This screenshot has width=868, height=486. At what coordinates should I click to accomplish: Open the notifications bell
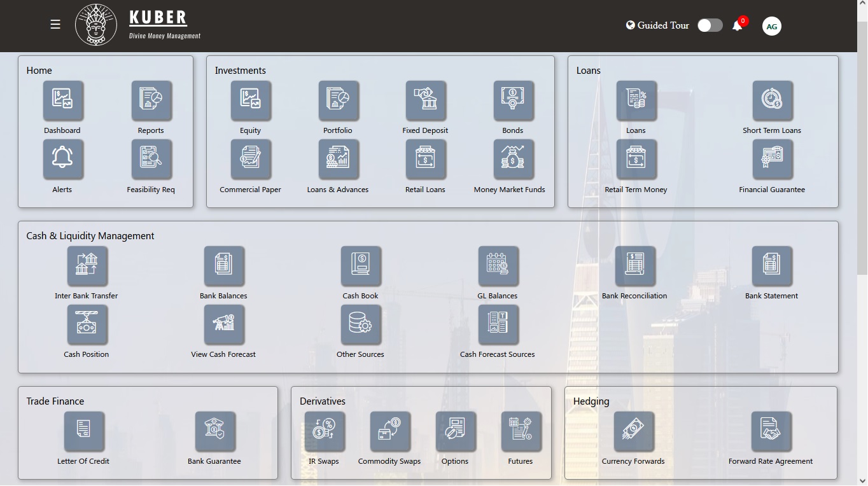tap(738, 25)
